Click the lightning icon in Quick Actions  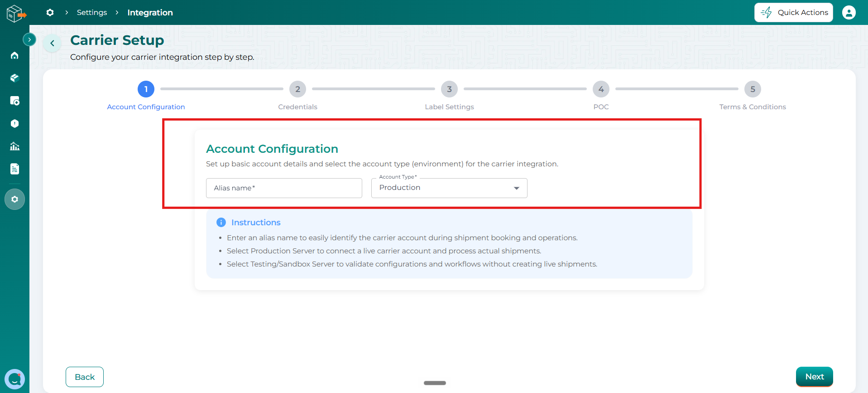(766, 12)
